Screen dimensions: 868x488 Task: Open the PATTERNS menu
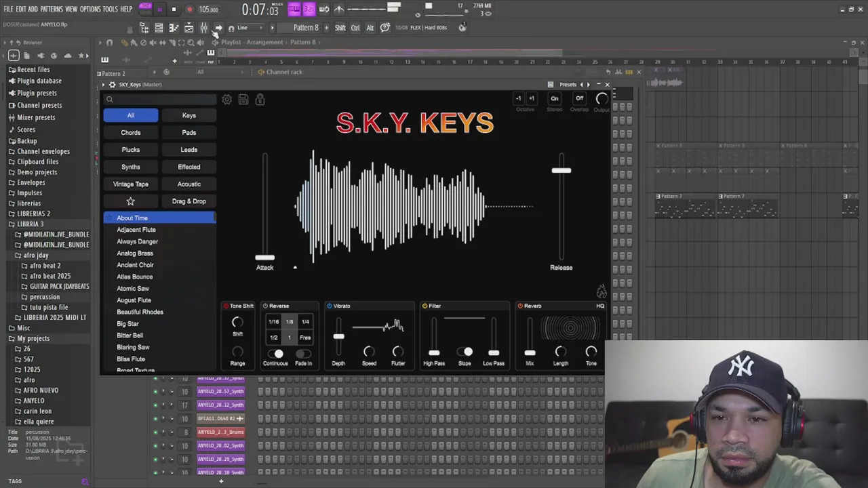52,9
